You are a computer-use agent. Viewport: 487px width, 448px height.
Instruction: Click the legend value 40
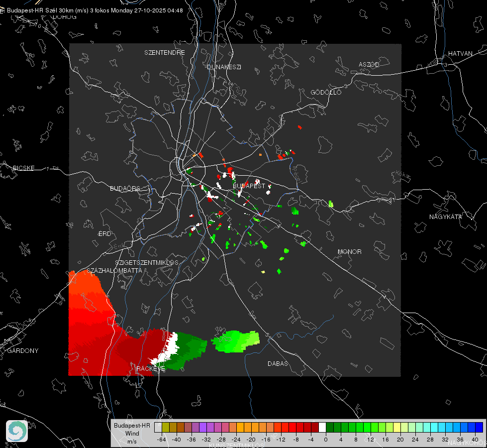(x=475, y=440)
